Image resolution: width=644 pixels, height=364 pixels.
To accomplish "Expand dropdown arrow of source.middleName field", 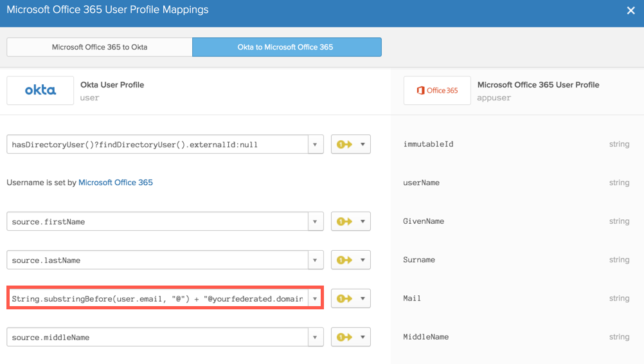I will pos(315,338).
